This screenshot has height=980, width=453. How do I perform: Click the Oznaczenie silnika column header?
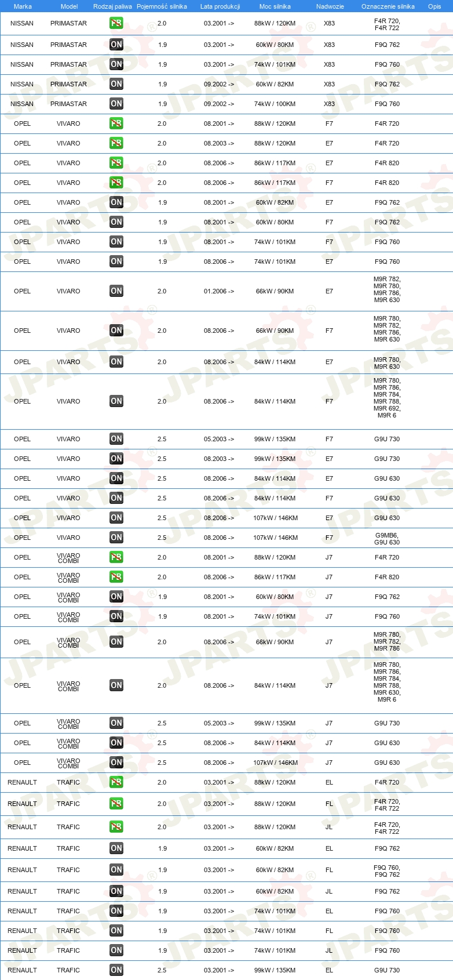tap(388, 6)
